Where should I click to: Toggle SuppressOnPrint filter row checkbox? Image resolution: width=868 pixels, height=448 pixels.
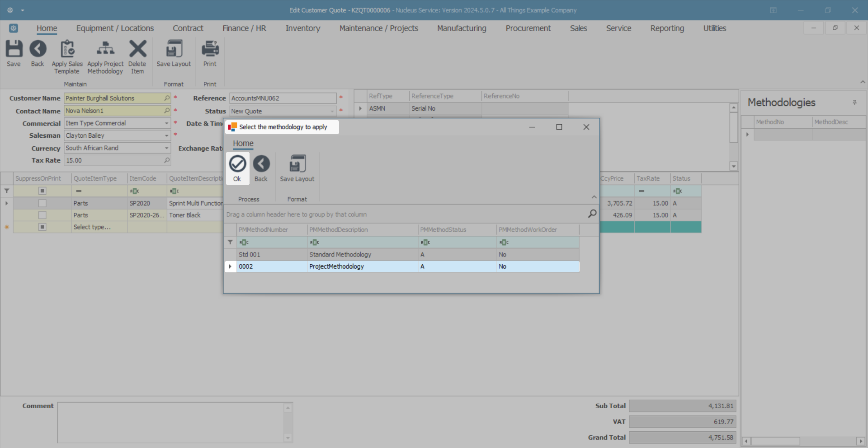42,191
